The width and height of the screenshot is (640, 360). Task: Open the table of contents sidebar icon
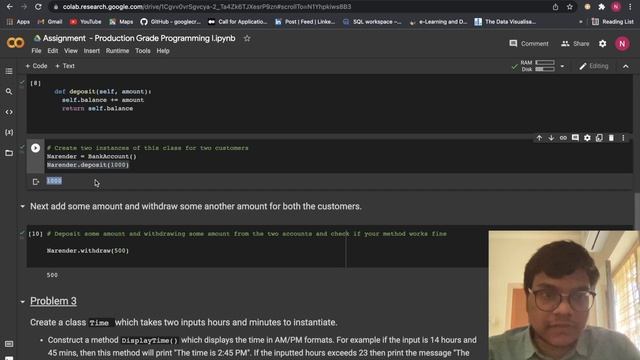(x=9, y=71)
